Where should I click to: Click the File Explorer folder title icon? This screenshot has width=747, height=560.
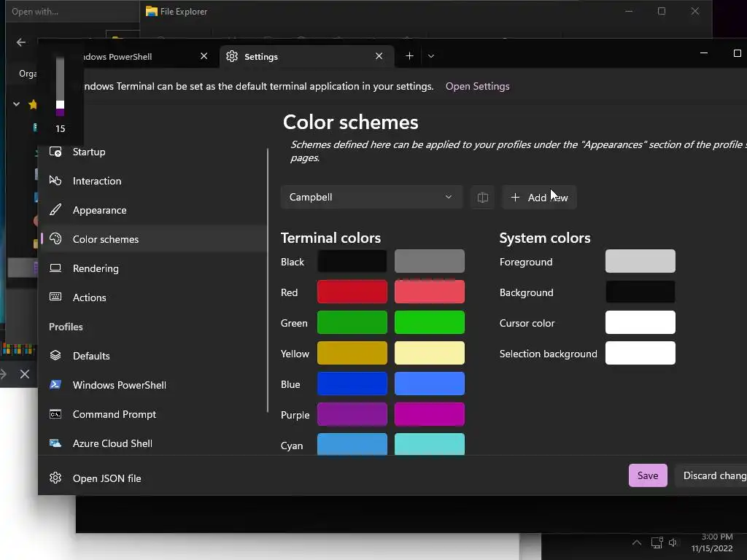[152, 12]
